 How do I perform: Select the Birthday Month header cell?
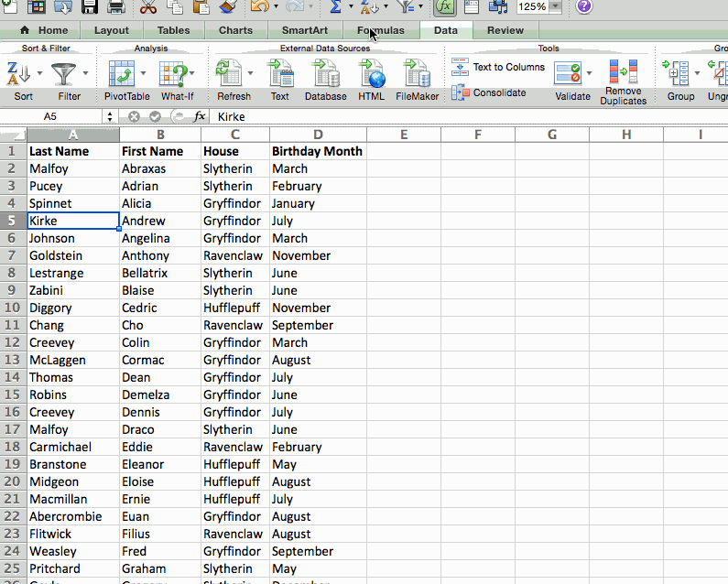click(318, 151)
